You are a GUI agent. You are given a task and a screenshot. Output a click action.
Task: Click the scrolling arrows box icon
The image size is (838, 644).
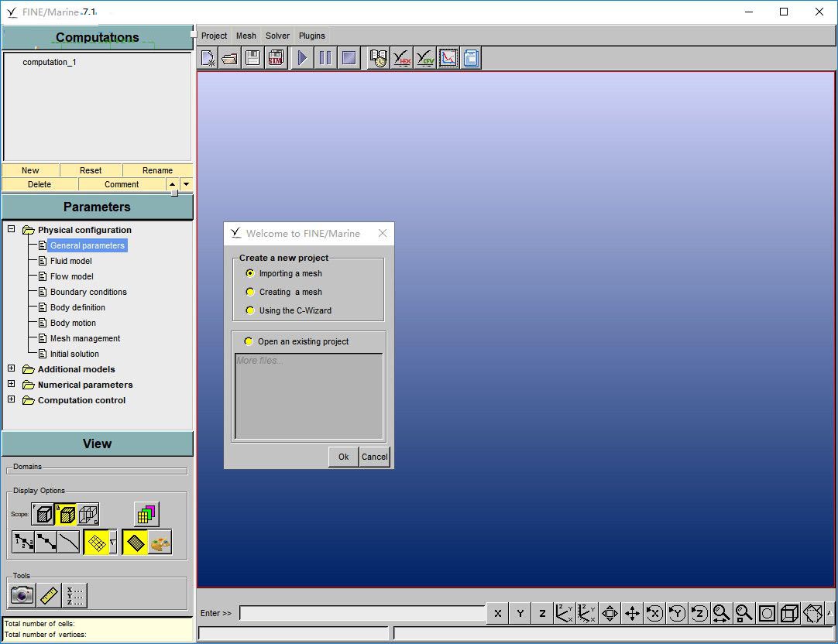pyautogui.click(x=610, y=613)
